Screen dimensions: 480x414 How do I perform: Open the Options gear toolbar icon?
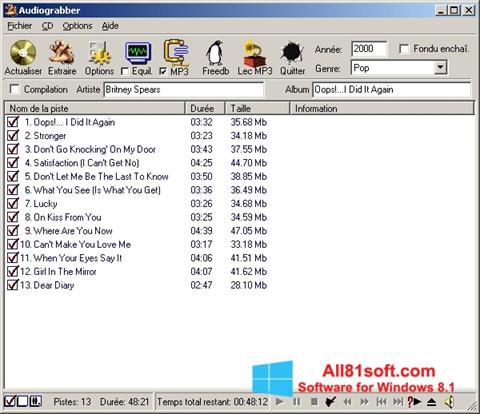[99, 53]
